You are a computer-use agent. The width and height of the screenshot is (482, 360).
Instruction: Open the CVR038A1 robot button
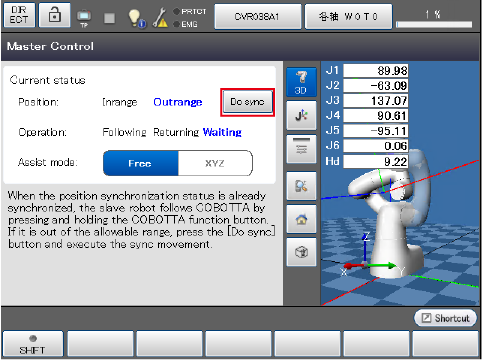point(258,17)
